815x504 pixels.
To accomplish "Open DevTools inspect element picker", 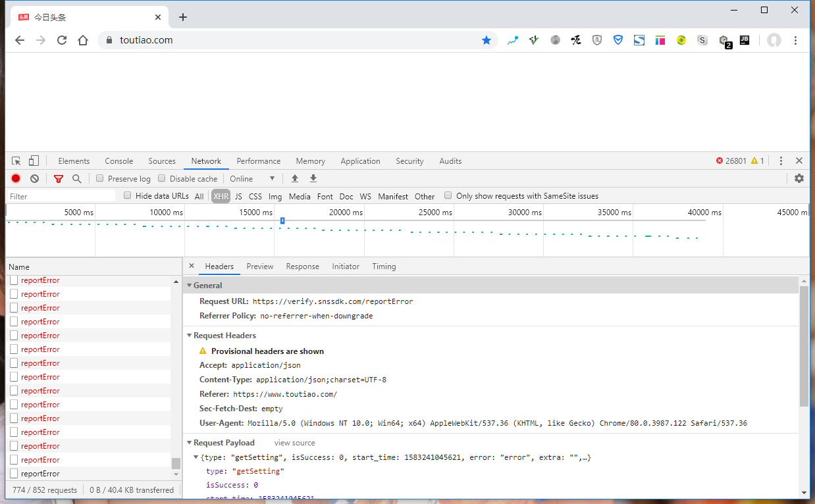I will [x=16, y=161].
